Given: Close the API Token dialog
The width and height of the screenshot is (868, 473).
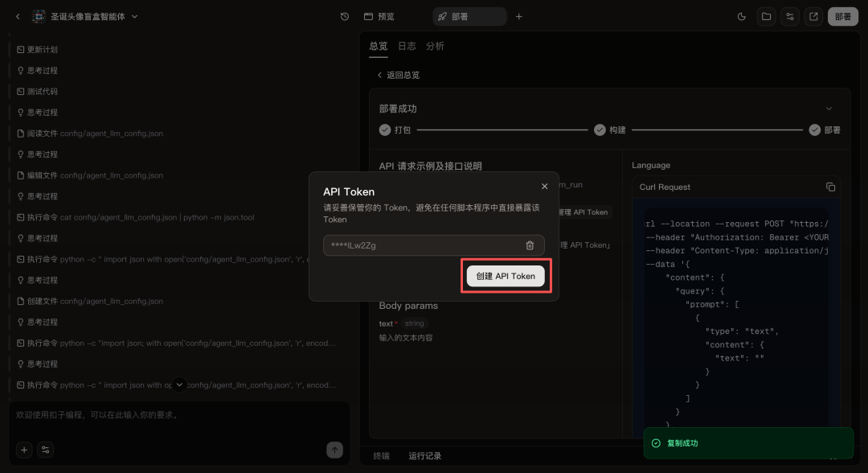Looking at the screenshot, I should 544,187.
